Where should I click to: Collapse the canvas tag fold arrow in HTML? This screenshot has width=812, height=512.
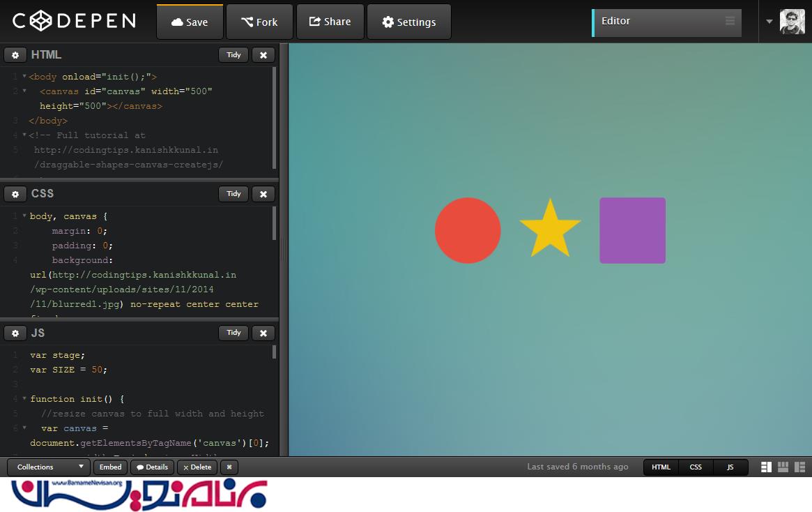(24, 91)
